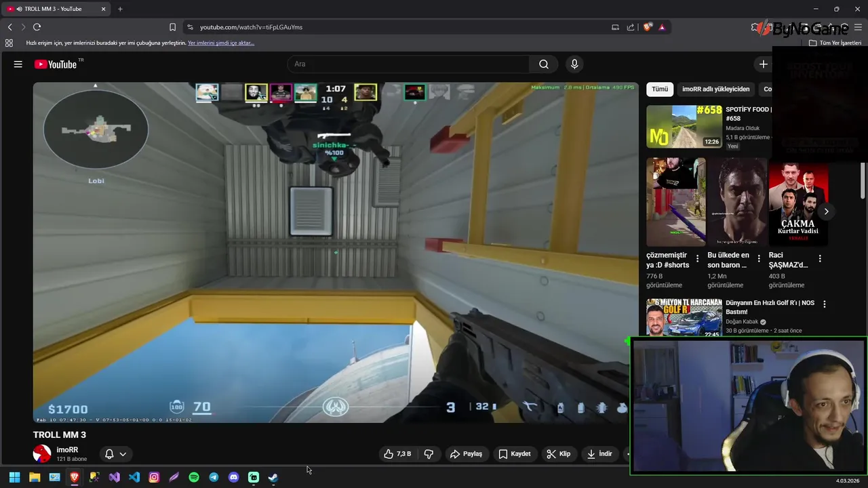Open Visual Studio Code from taskbar
The height and width of the screenshot is (488, 868).
(x=134, y=477)
